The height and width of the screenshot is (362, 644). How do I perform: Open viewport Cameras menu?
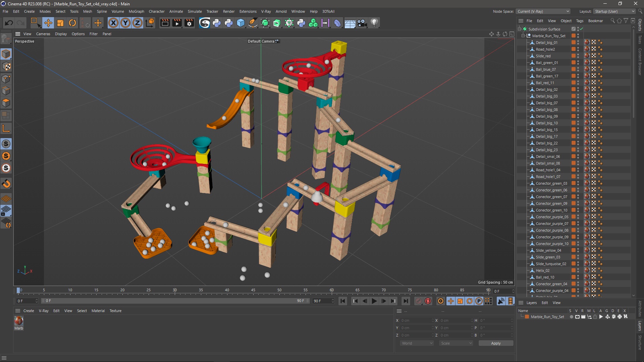point(43,34)
